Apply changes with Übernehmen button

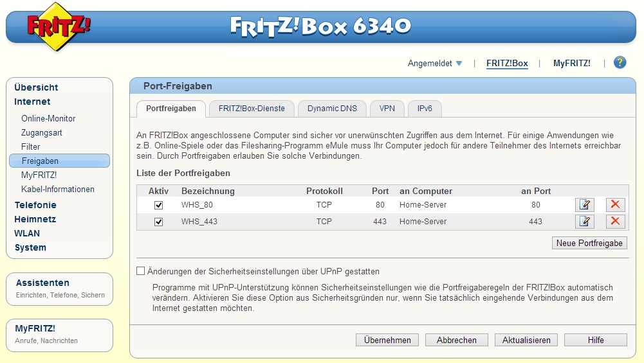click(387, 340)
